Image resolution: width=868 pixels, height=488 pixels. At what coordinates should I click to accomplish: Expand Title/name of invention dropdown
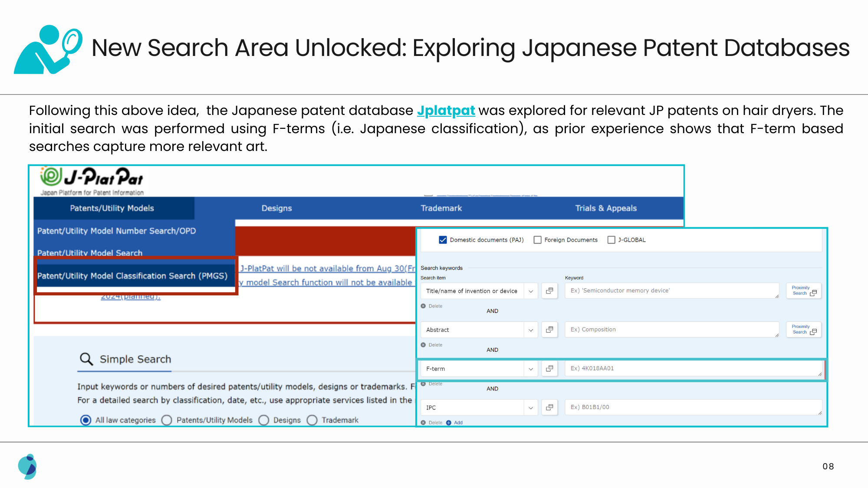pos(531,291)
